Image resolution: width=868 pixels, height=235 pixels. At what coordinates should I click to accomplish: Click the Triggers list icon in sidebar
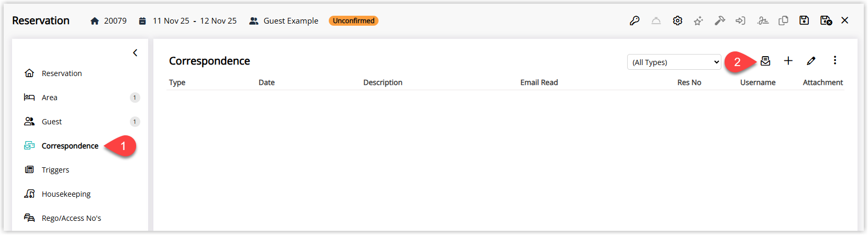click(29, 169)
